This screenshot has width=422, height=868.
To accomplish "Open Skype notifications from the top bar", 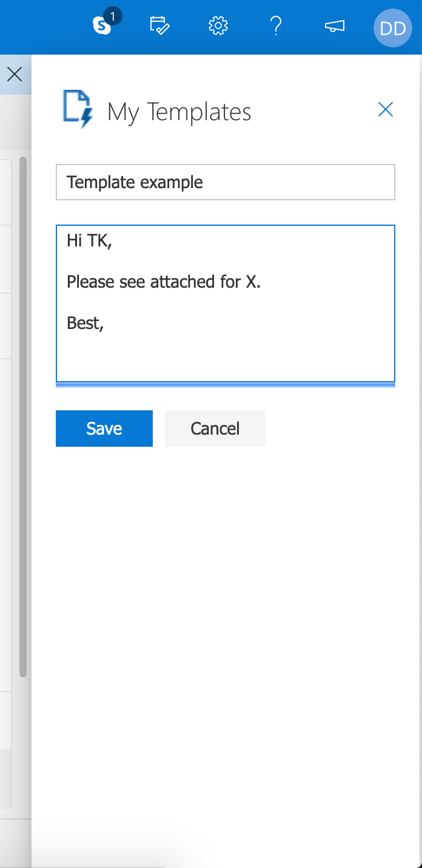I will click(x=101, y=27).
